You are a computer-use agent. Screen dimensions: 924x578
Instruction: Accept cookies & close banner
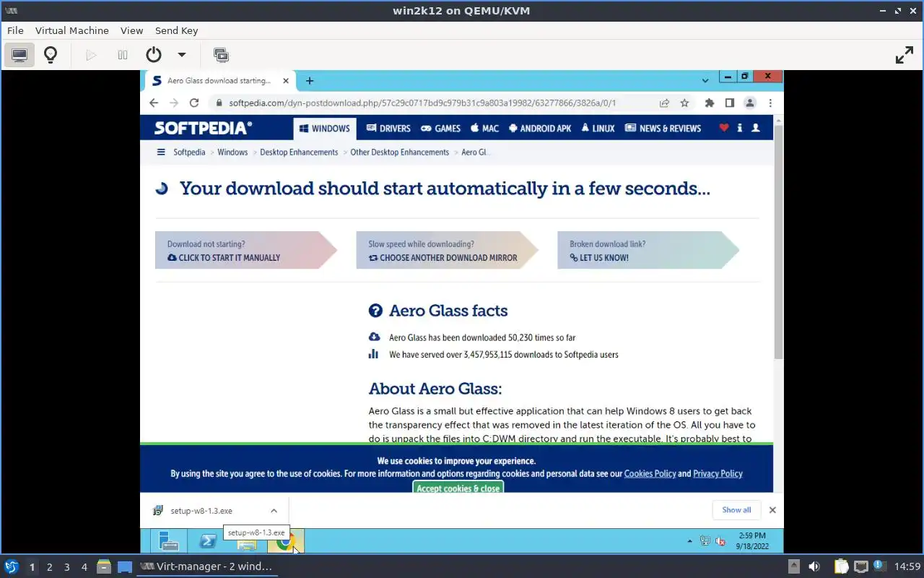(x=458, y=488)
